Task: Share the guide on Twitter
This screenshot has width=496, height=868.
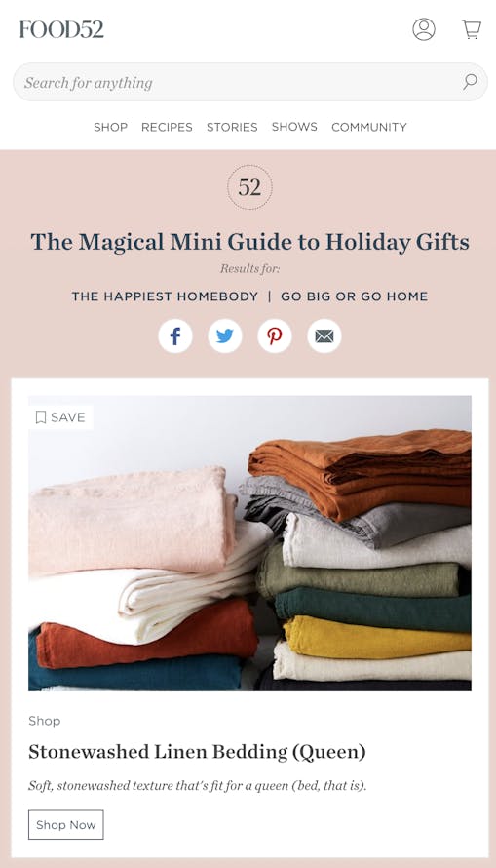Action: [x=225, y=335]
